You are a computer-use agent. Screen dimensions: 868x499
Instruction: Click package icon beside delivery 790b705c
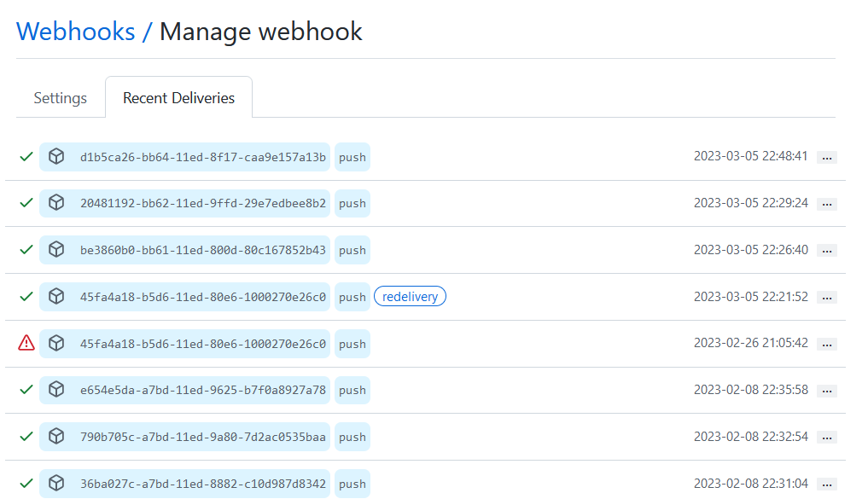click(x=56, y=437)
